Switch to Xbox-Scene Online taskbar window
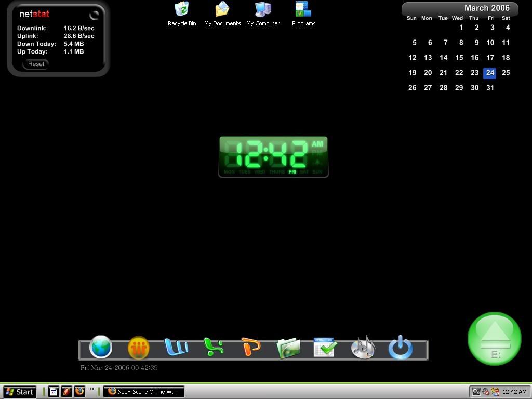The width and height of the screenshot is (532, 399). click(x=143, y=392)
